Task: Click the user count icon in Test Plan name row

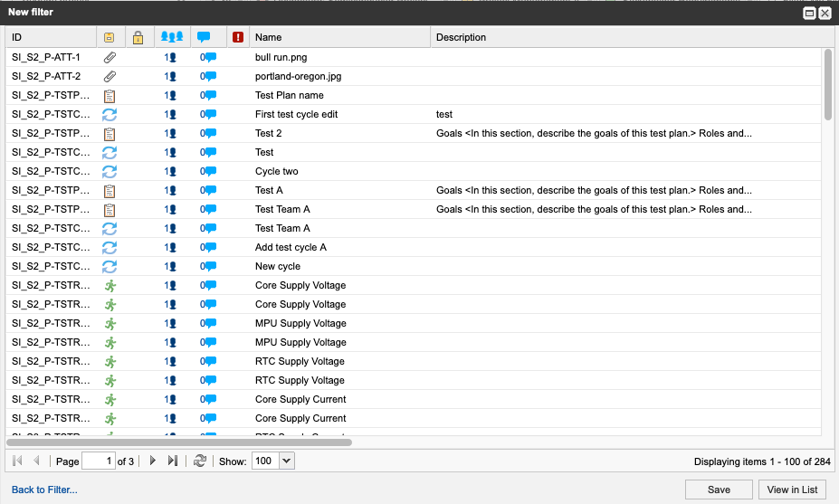Action: pyautogui.click(x=169, y=95)
